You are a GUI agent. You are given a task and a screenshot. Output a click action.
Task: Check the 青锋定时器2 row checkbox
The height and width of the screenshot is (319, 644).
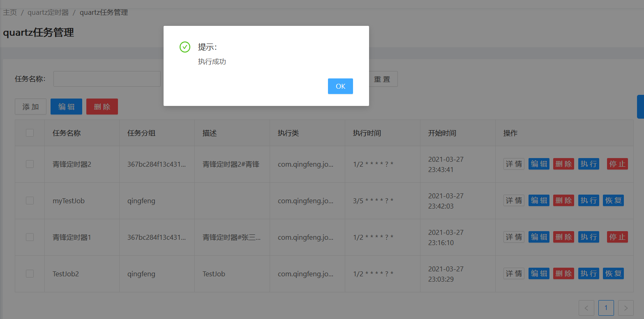30,164
